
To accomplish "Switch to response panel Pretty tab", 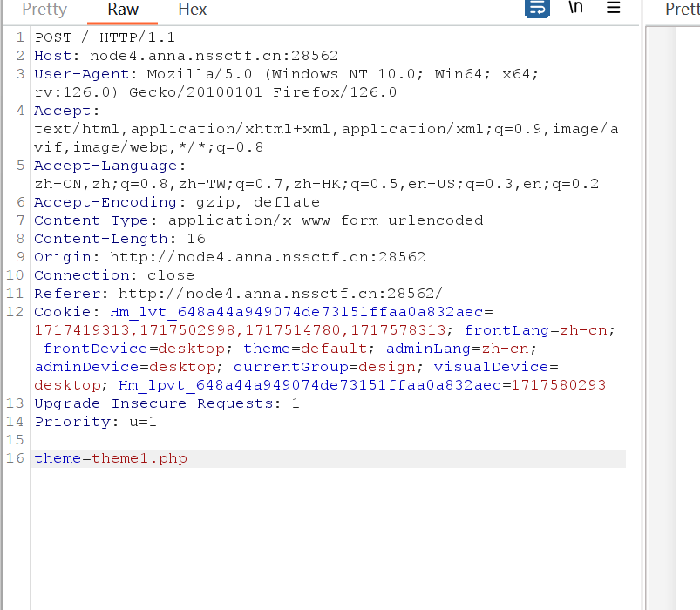I will coord(681,10).
